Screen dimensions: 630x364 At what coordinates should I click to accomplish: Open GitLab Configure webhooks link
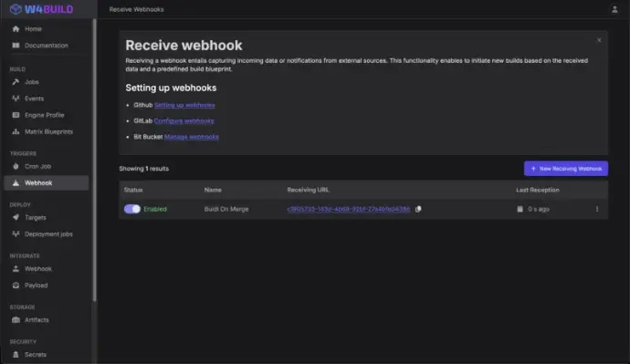click(x=184, y=120)
